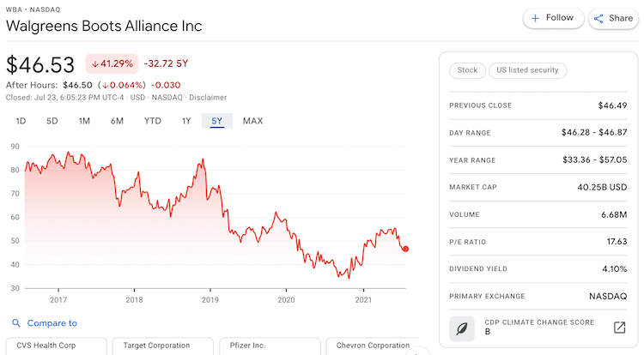Click the plus icon on Follow
644x355 pixels.
point(536,18)
